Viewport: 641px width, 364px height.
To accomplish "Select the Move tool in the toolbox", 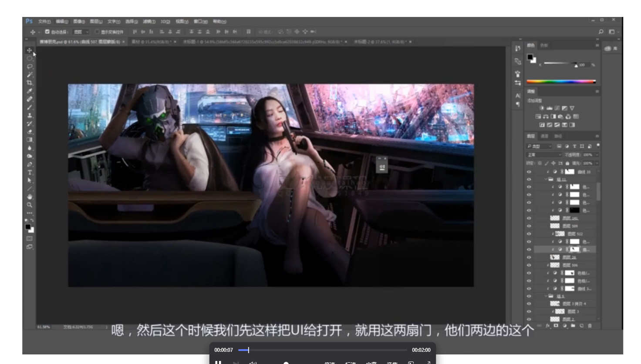I will (x=30, y=50).
